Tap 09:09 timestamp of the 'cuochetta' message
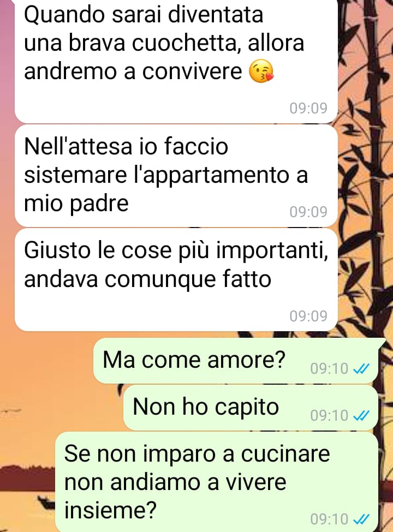 click(308, 108)
